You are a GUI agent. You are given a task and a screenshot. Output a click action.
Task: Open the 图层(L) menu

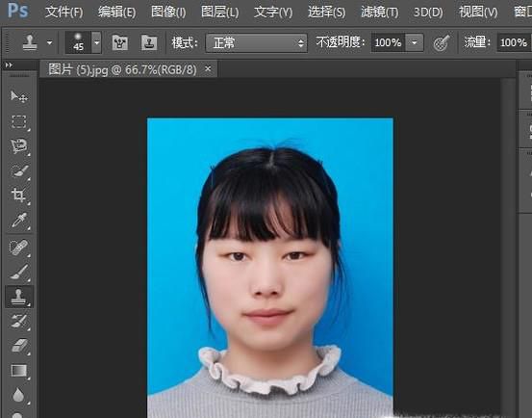[x=220, y=13]
